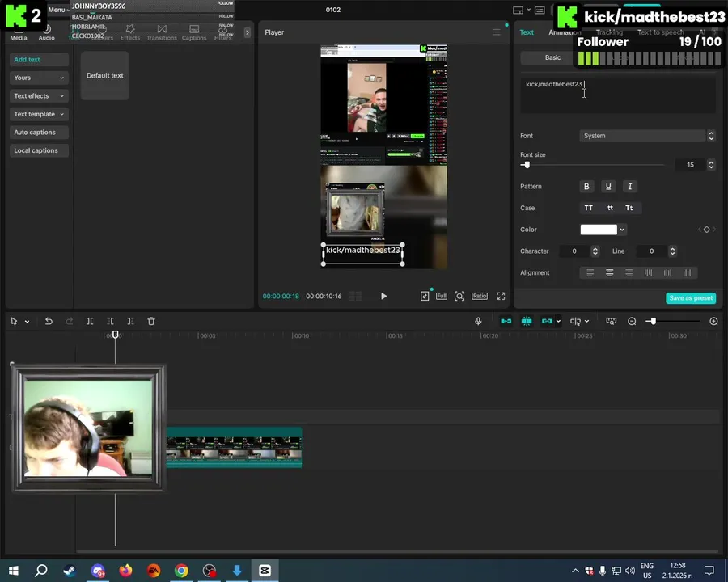The width and height of the screenshot is (728, 582).
Task: Toggle linkage icon in timeline toolbar
Action: click(x=548, y=321)
